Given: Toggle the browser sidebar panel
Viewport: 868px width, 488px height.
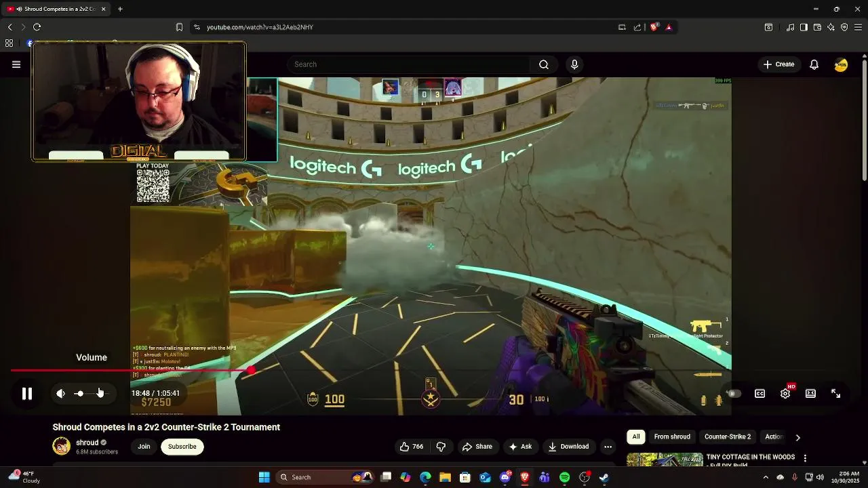Looking at the screenshot, I should (x=804, y=27).
